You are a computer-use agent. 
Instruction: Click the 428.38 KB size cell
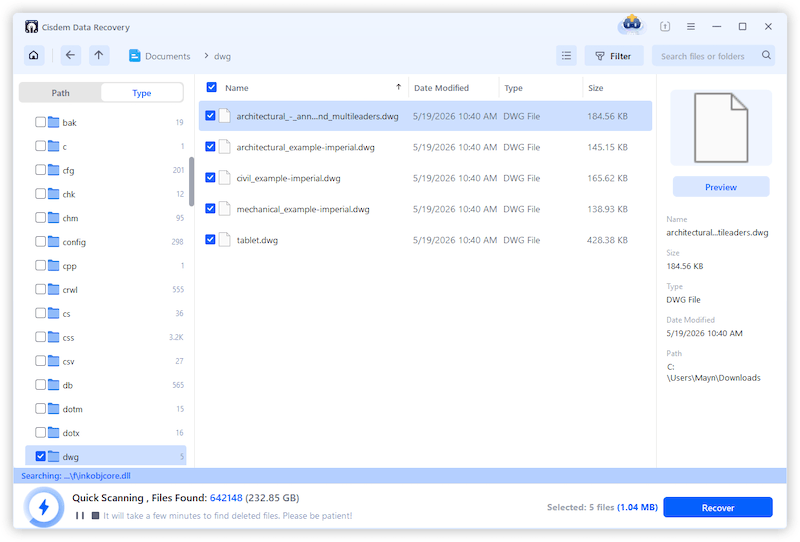(x=607, y=240)
